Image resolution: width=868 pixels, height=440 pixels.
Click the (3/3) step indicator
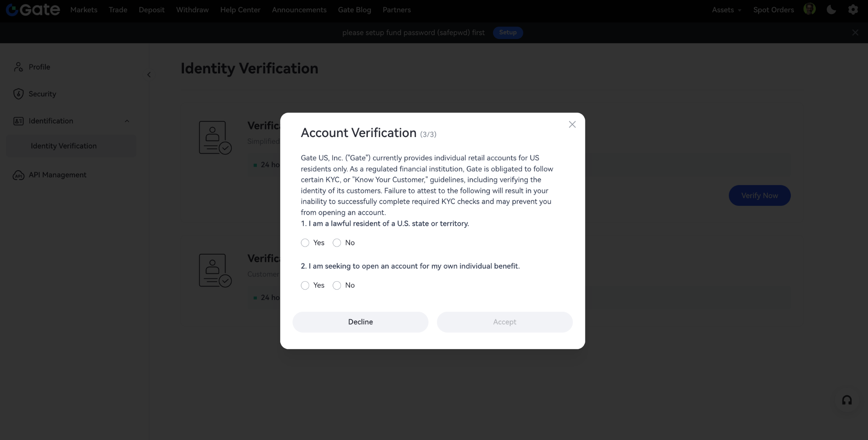click(428, 135)
